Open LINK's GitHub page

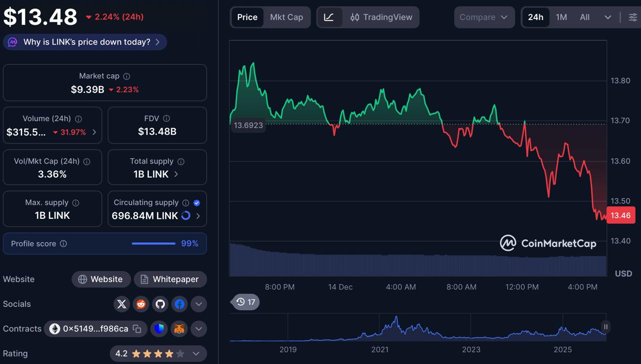pyautogui.click(x=160, y=304)
